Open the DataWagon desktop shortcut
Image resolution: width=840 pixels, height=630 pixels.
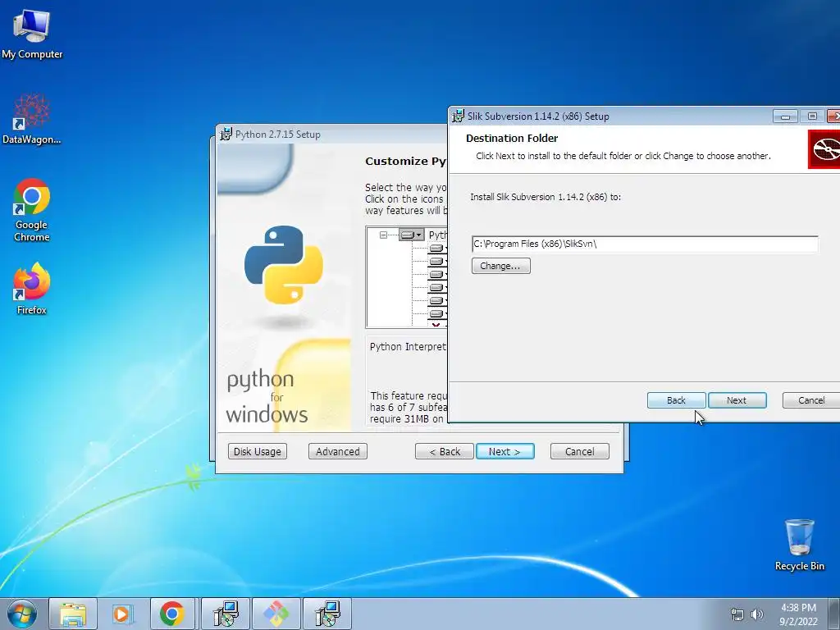click(x=32, y=119)
